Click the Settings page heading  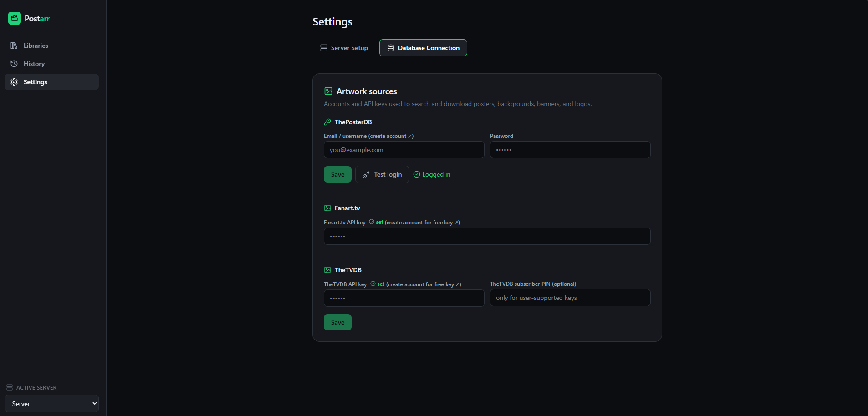[x=332, y=22]
